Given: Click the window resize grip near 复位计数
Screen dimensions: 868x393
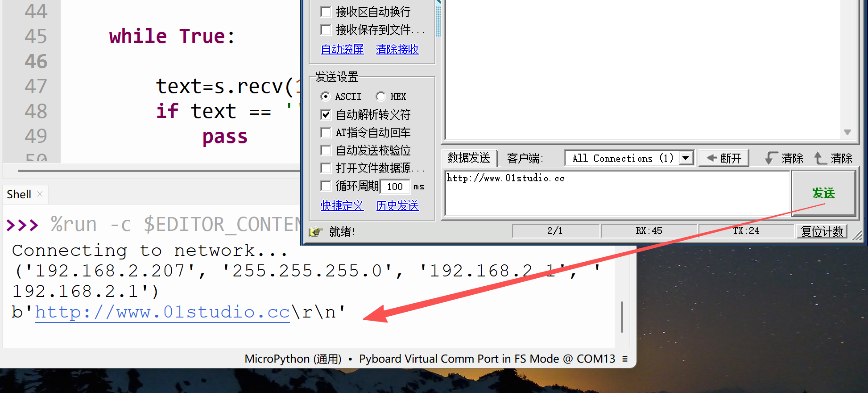Looking at the screenshot, I should click(x=856, y=236).
